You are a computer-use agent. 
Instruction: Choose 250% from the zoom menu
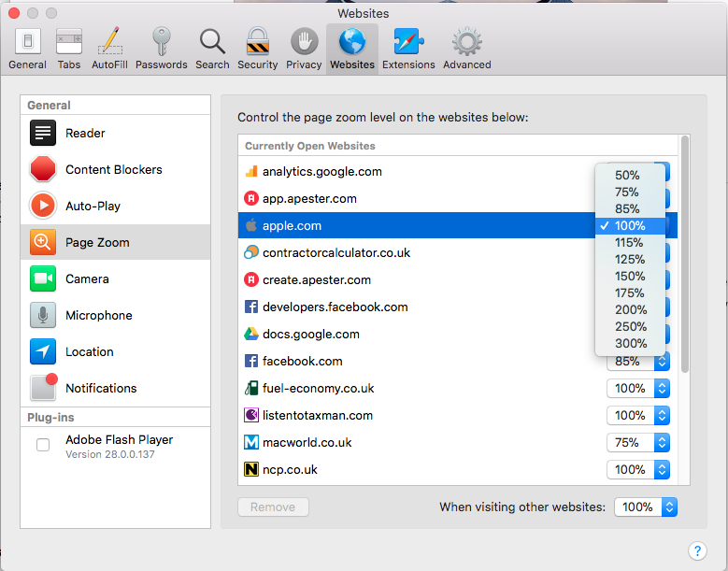click(x=630, y=326)
